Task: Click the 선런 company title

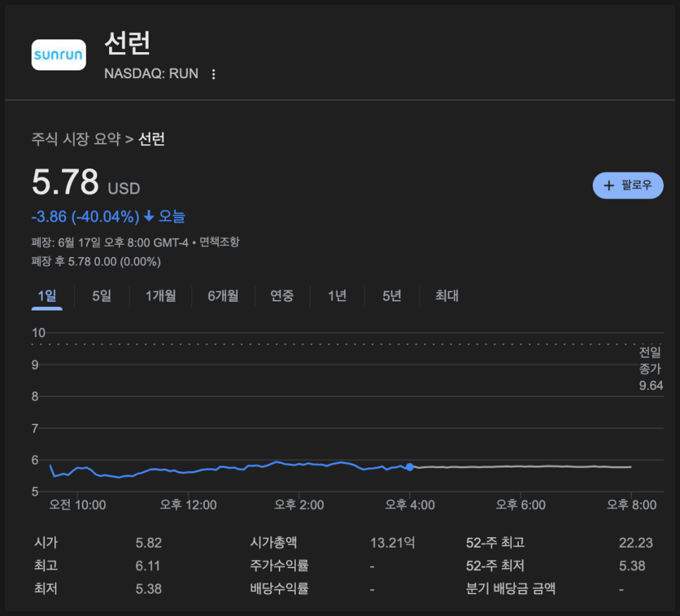Action: click(127, 43)
